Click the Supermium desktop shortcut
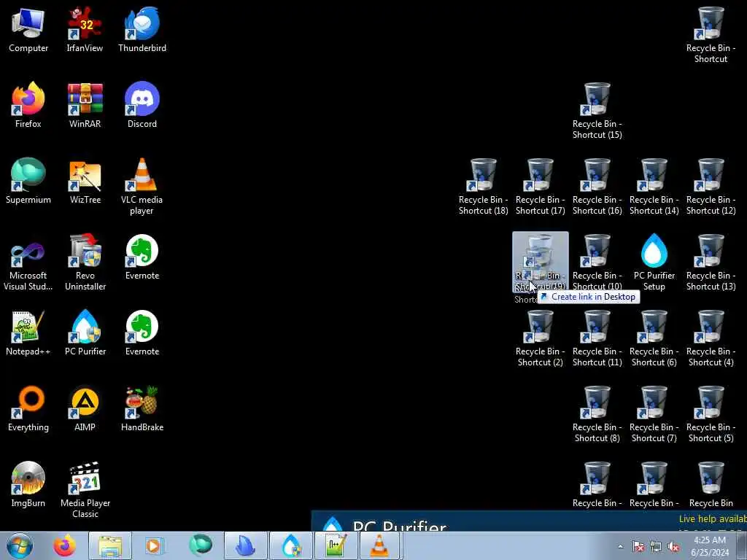The image size is (747, 560). tap(28, 181)
